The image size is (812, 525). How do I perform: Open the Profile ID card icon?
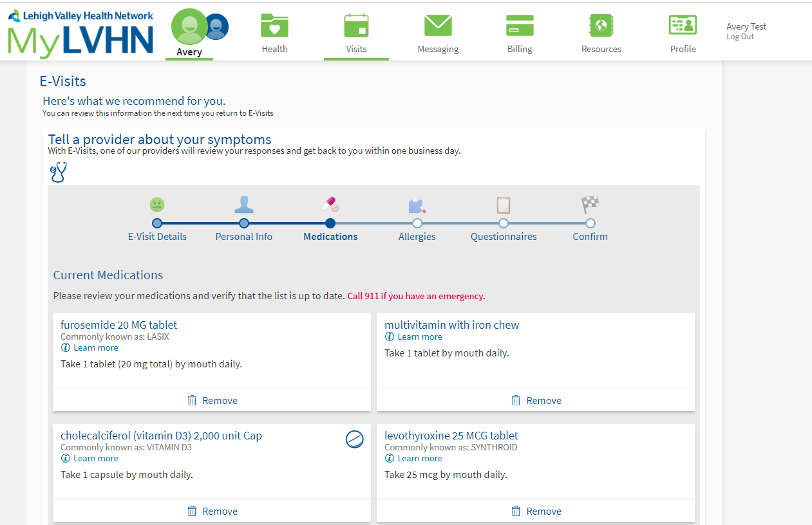tap(683, 26)
